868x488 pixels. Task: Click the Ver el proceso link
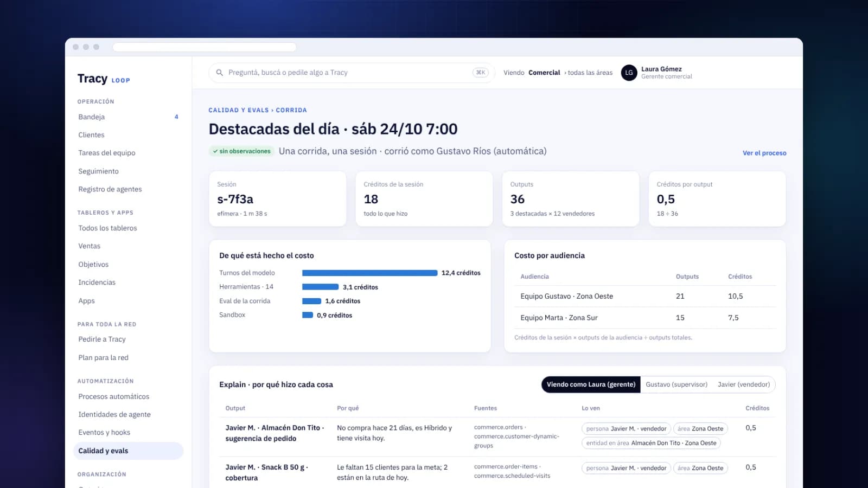[764, 153]
